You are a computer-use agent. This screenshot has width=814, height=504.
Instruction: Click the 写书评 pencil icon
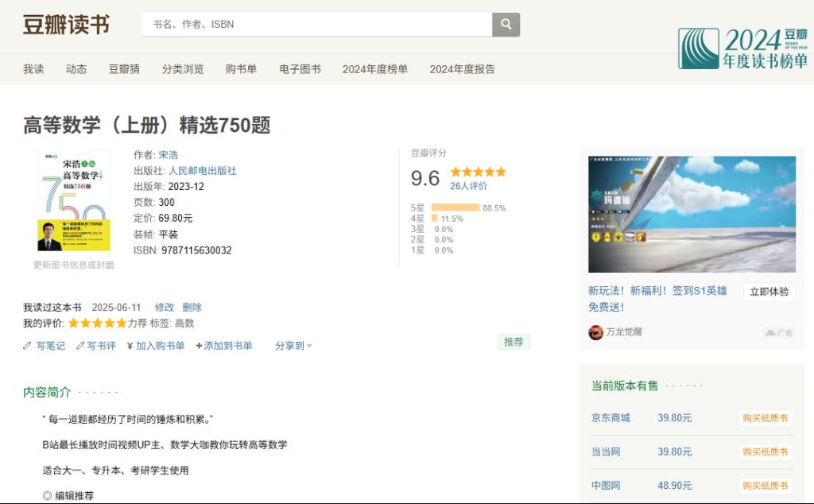click(x=80, y=346)
